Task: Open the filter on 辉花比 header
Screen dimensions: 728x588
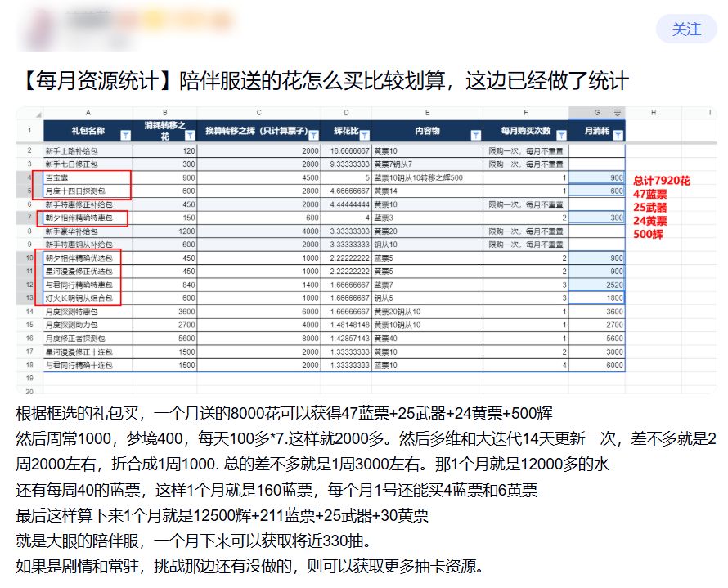Action: [365, 135]
